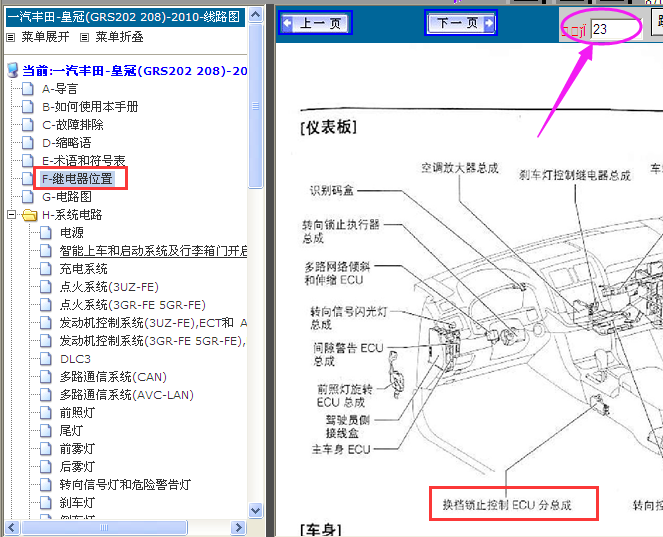Select H-系统电路 folder label
The height and width of the screenshot is (537, 663).
coord(72,215)
